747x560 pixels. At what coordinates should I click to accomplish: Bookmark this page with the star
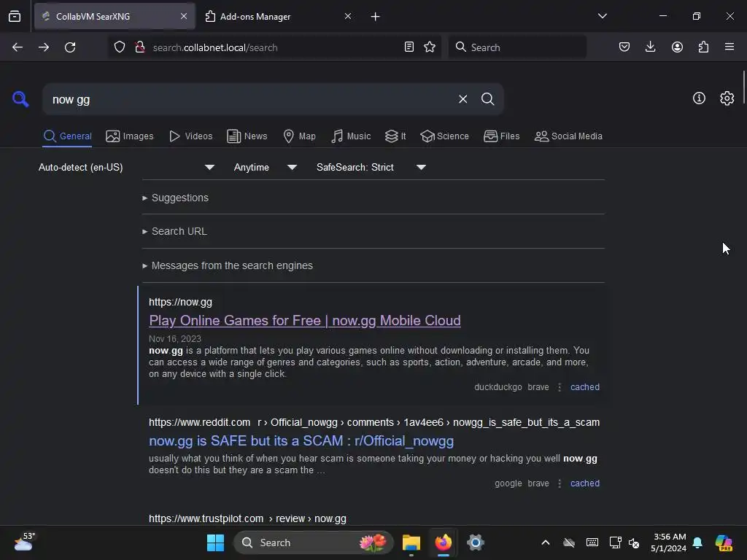pos(430,47)
